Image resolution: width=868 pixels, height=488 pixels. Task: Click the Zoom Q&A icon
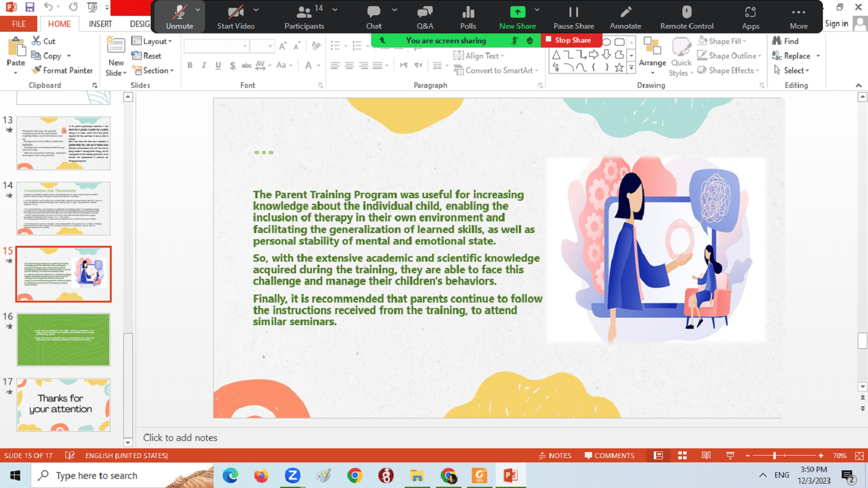(425, 17)
